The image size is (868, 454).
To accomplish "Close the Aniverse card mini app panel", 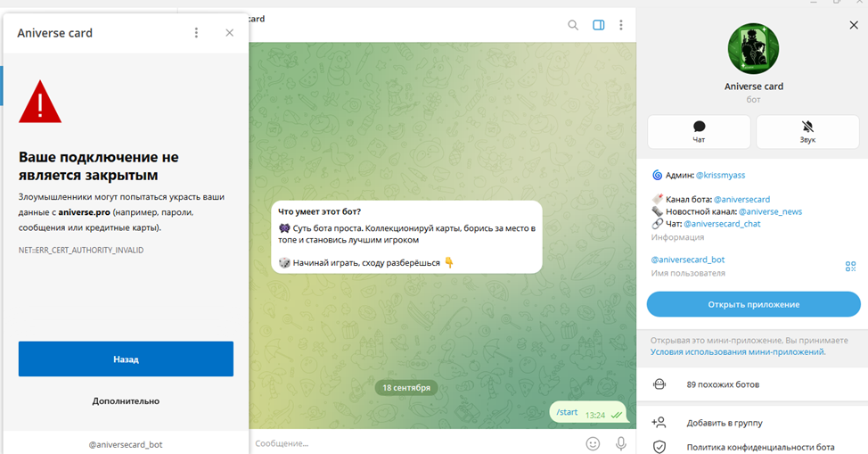I will click(230, 33).
